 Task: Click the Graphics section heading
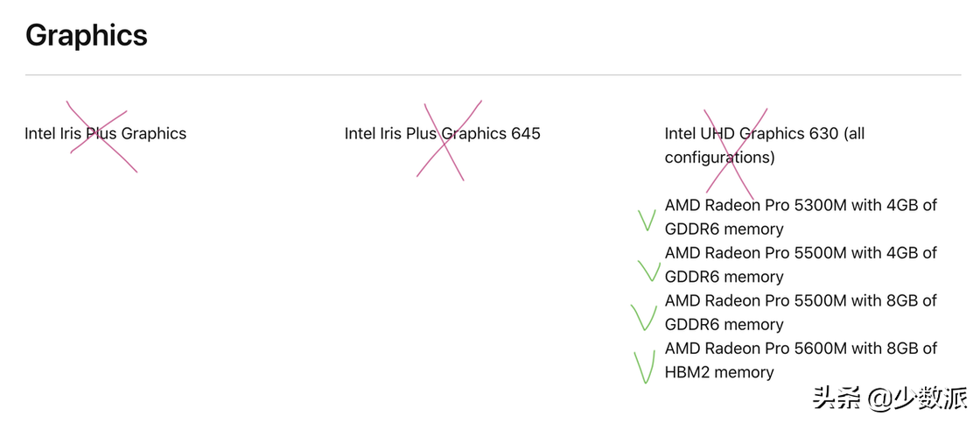pos(86,35)
